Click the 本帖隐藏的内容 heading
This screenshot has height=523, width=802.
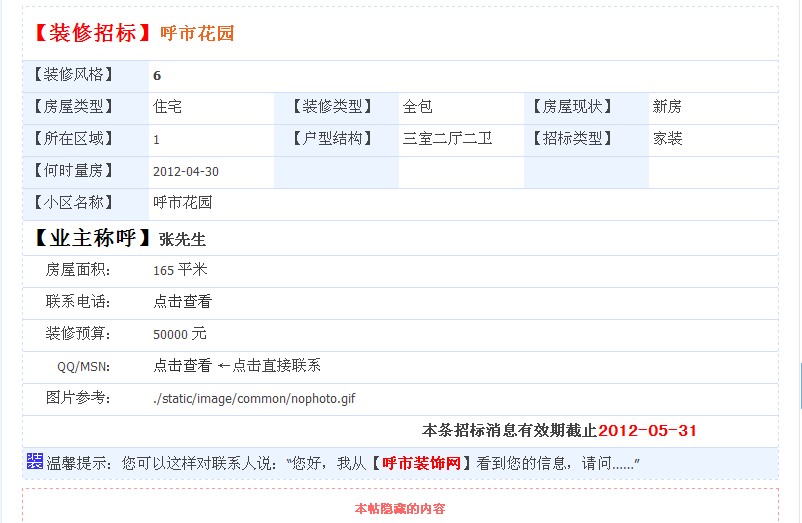pyautogui.click(x=400, y=509)
